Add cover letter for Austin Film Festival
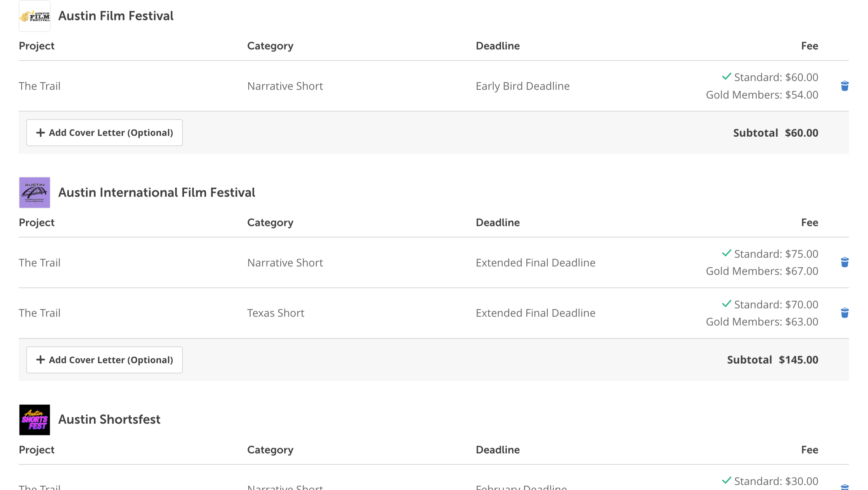The height and width of the screenshot is (490, 868). point(104,133)
